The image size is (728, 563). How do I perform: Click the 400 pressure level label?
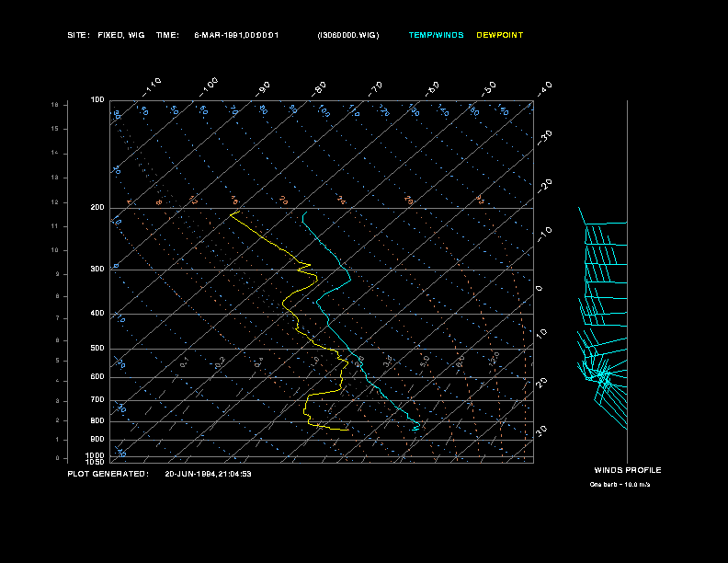click(97, 313)
